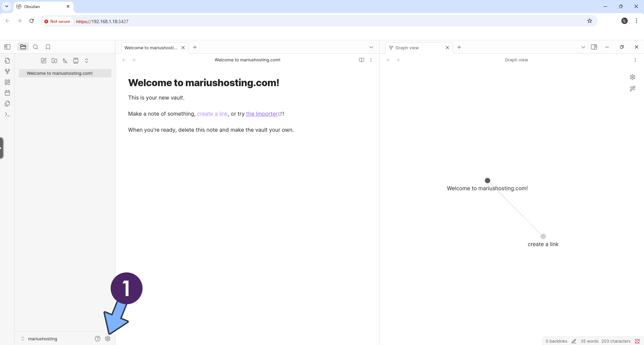The image size is (644, 345).
Task: Open note more options menu
Action: (371, 60)
